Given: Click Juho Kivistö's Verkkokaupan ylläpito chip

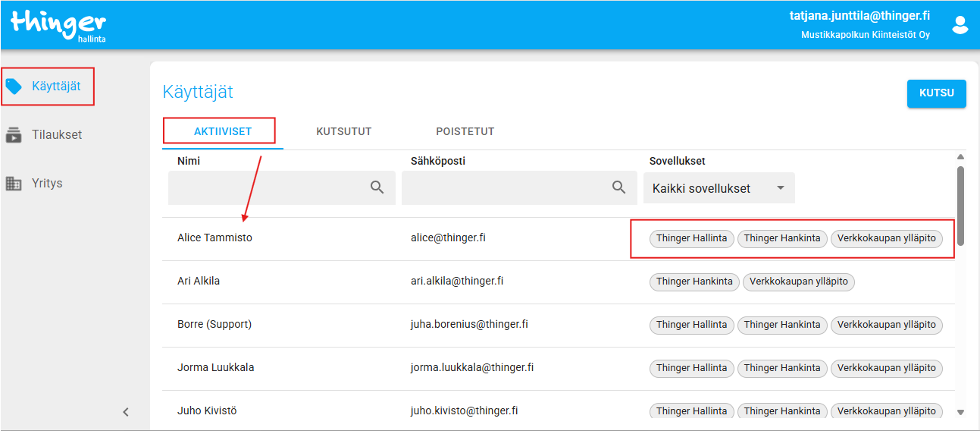Looking at the screenshot, I should point(887,411).
